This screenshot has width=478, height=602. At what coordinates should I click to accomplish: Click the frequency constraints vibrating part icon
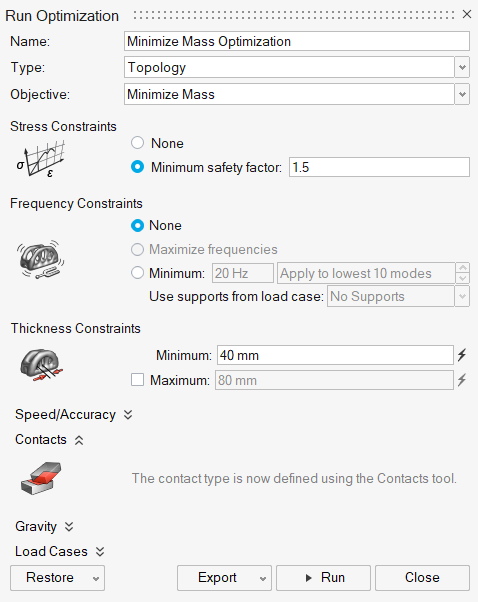[40, 259]
